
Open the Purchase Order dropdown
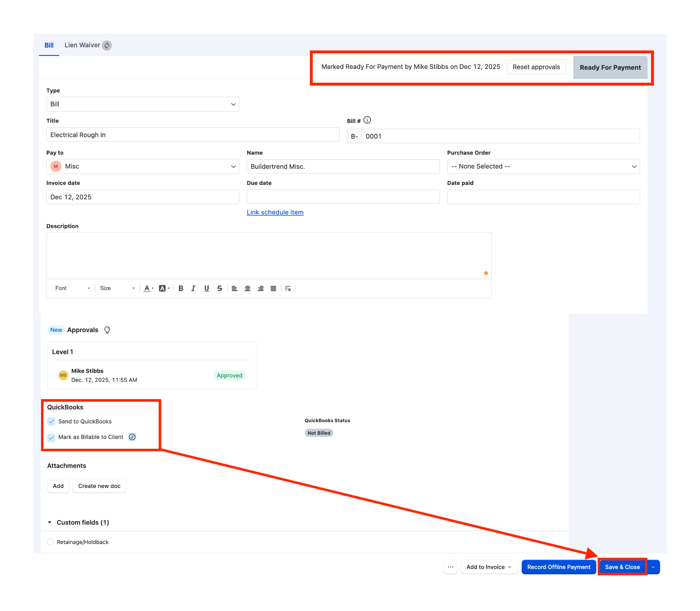(543, 166)
